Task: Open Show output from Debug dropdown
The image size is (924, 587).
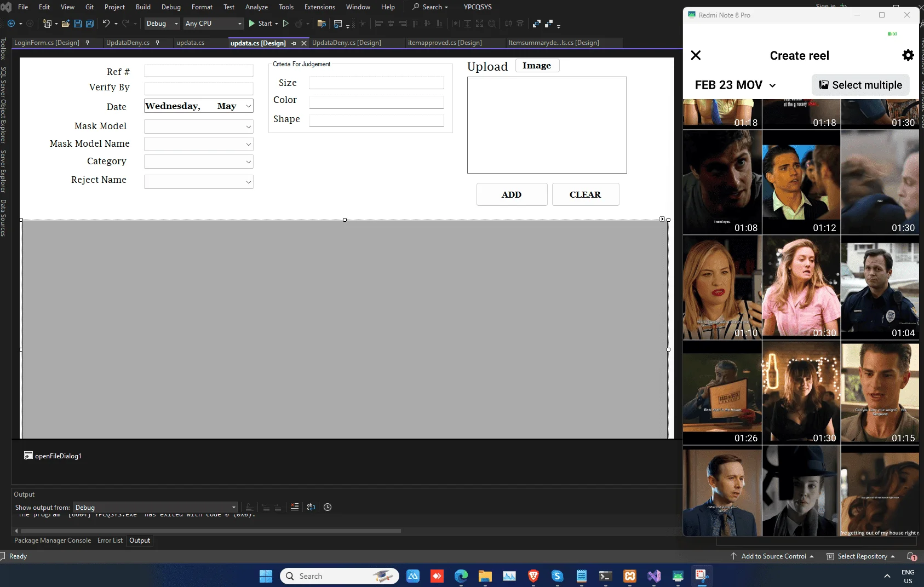Action: tap(156, 508)
